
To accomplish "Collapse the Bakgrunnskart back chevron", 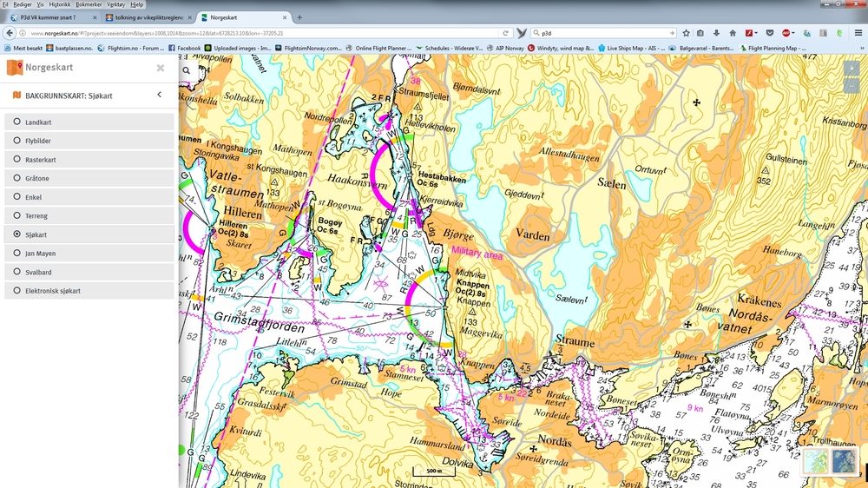I will coord(160,95).
